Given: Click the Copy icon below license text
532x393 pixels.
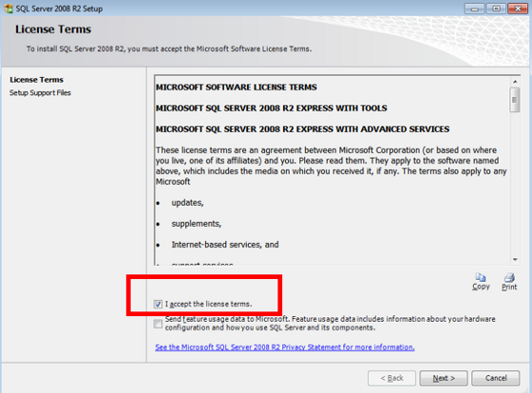Looking at the screenshot, I should coord(481,277).
